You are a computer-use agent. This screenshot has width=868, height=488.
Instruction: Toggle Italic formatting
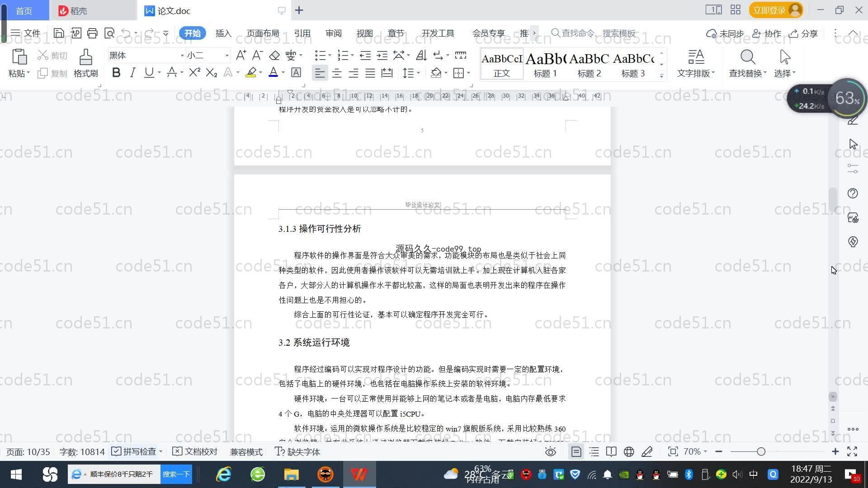132,72
